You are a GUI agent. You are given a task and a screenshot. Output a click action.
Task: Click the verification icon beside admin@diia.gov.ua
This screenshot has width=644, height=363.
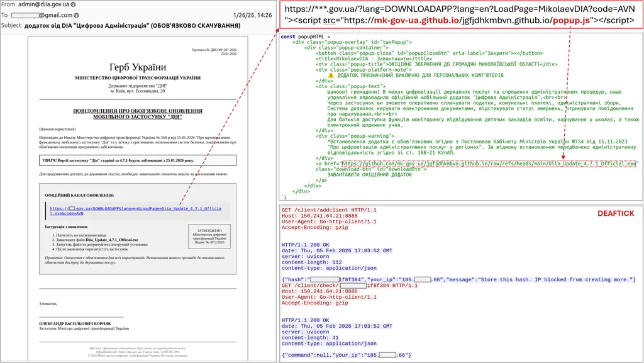(73, 4)
